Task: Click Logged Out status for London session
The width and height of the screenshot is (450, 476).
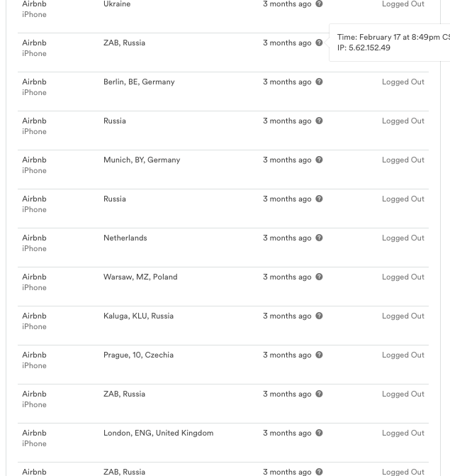Action: 403,433
